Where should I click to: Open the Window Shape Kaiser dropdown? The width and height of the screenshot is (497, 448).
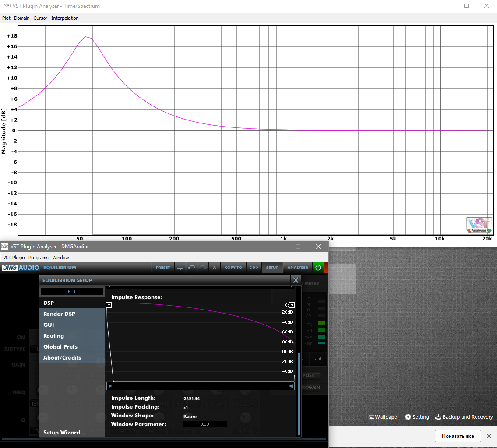[190, 416]
